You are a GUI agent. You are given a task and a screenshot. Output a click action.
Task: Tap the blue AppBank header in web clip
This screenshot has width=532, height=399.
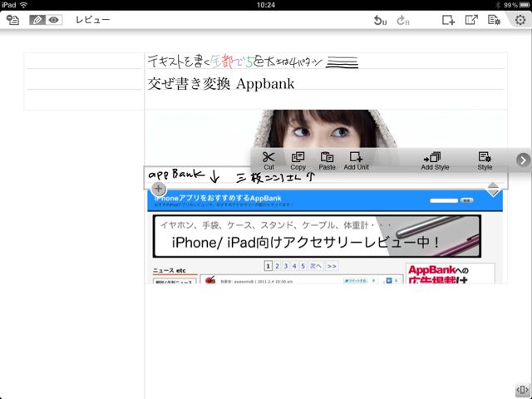[325, 200]
